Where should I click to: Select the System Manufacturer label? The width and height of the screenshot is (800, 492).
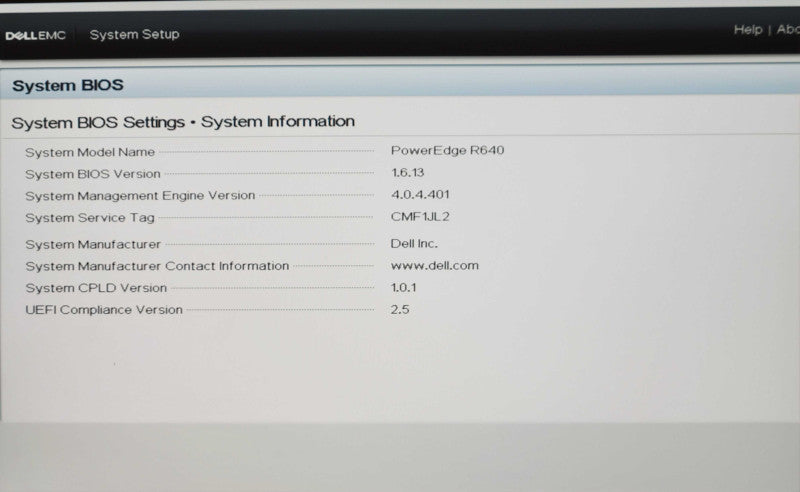click(x=93, y=244)
